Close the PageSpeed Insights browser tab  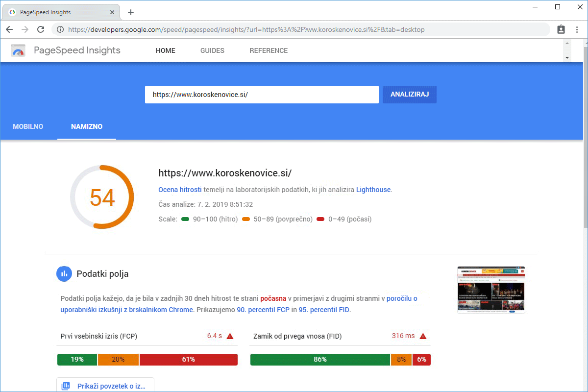click(113, 12)
